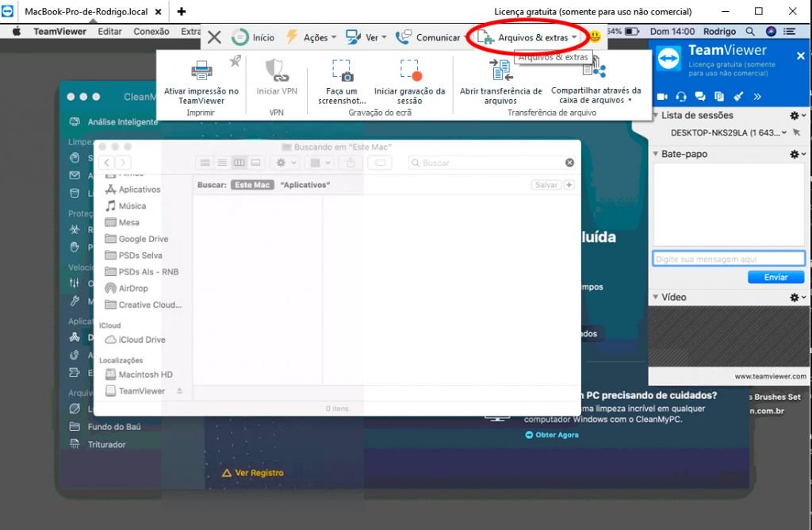This screenshot has height=530, width=812.
Task: Collapse the Bate-papo section
Action: point(656,154)
